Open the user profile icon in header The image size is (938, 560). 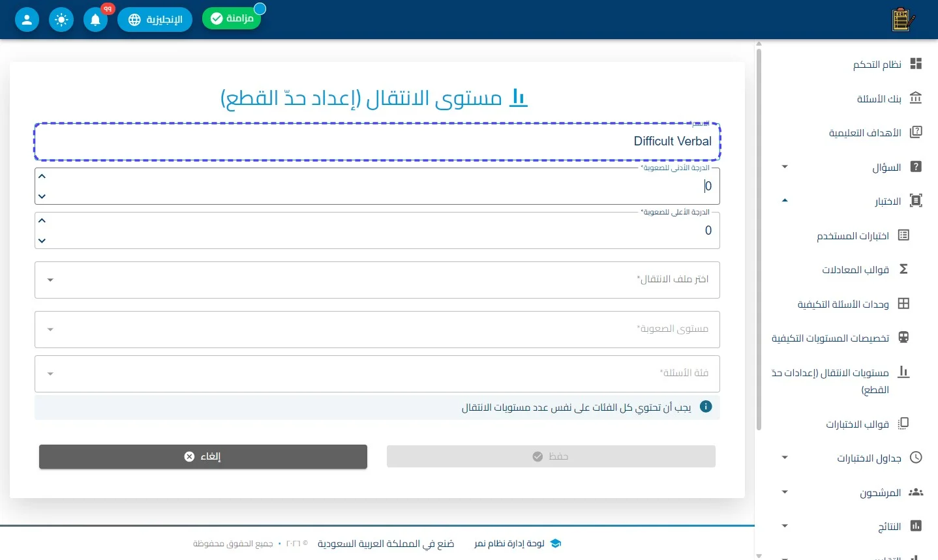[27, 20]
